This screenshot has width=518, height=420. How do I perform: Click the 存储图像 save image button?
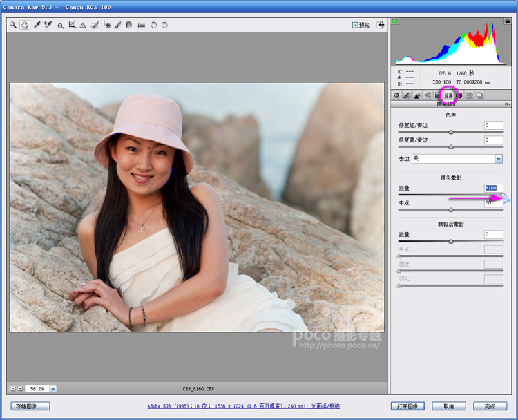coord(30,406)
